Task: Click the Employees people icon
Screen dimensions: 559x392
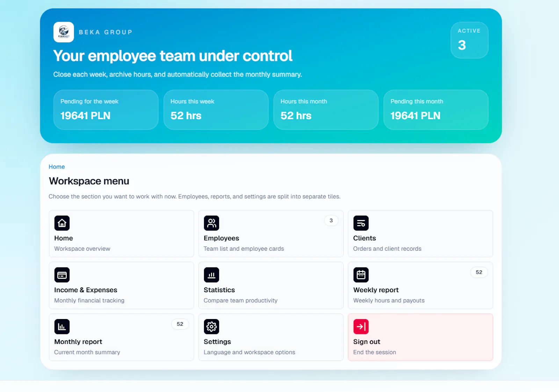Action: click(211, 223)
